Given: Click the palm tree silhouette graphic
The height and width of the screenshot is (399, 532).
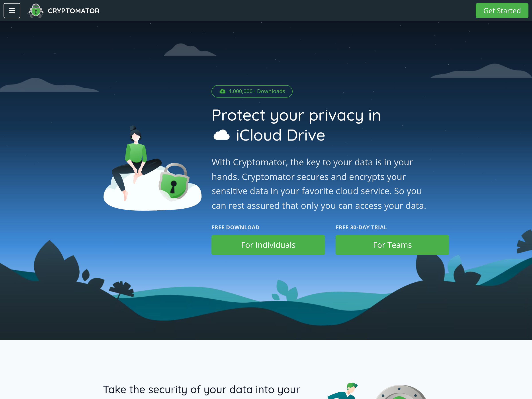Looking at the screenshot, I should [121, 289].
